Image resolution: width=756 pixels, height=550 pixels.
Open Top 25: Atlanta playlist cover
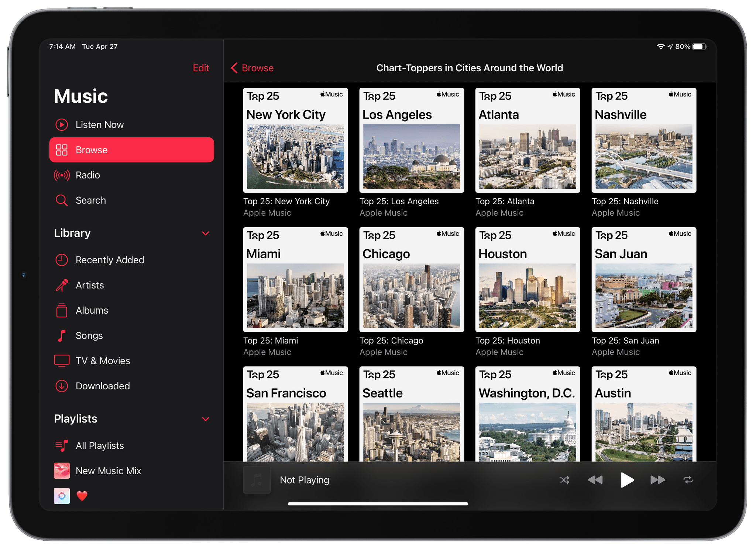[x=528, y=140]
